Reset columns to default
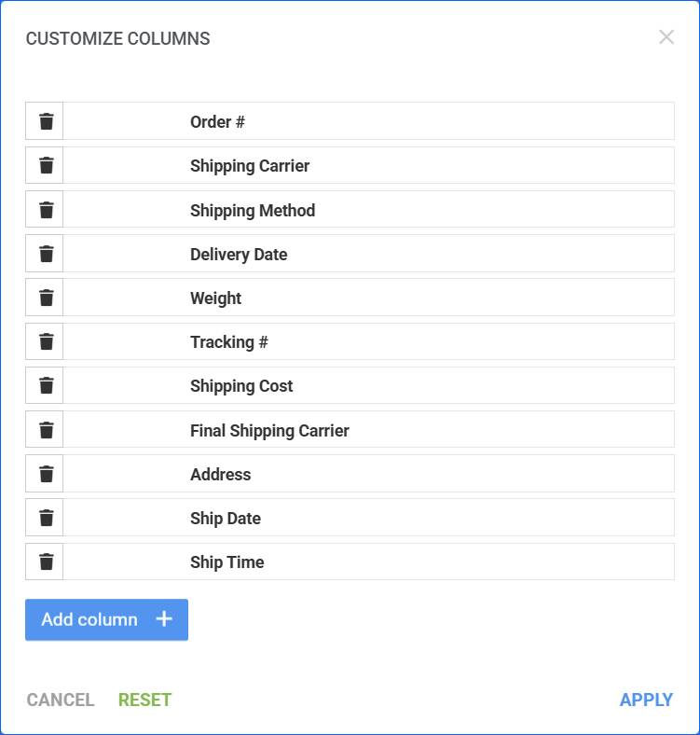The image size is (700, 735). [x=144, y=700]
